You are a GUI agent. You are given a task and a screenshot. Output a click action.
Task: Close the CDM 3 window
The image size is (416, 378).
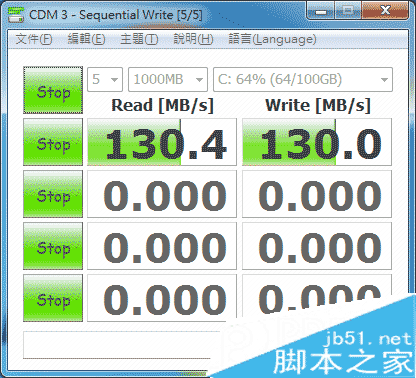[385, 11]
